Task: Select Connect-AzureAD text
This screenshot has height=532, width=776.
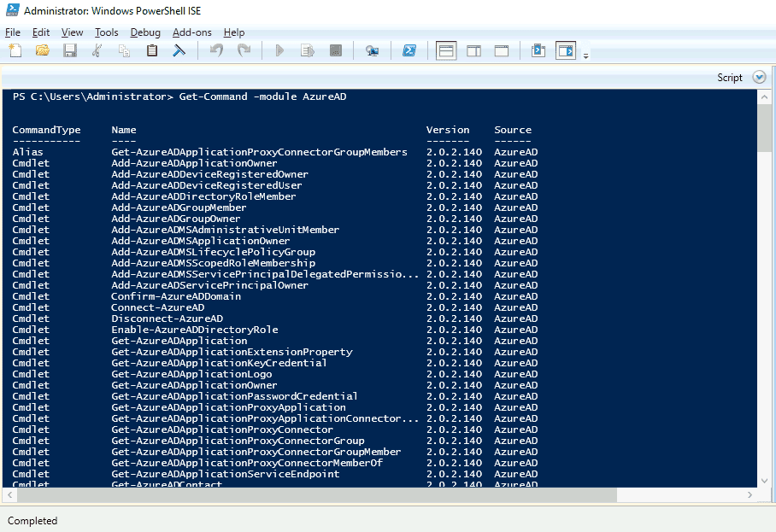Action: click(x=157, y=307)
